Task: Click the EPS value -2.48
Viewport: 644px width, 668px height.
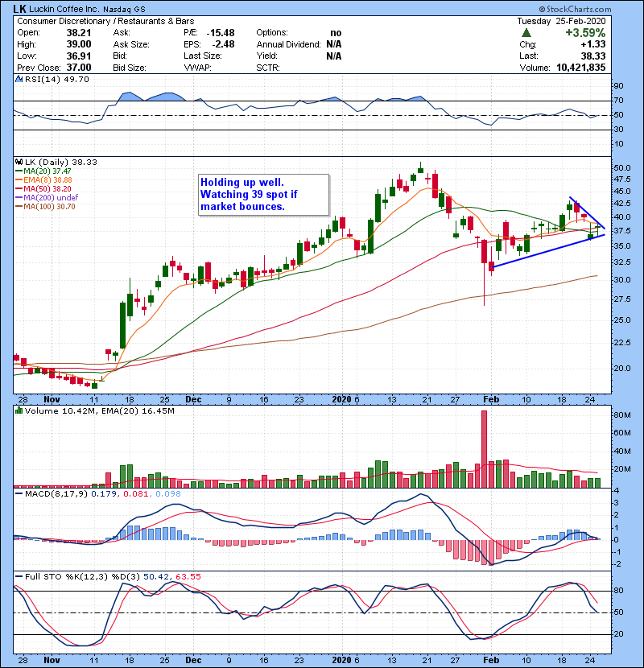Action: tap(223, 44)
